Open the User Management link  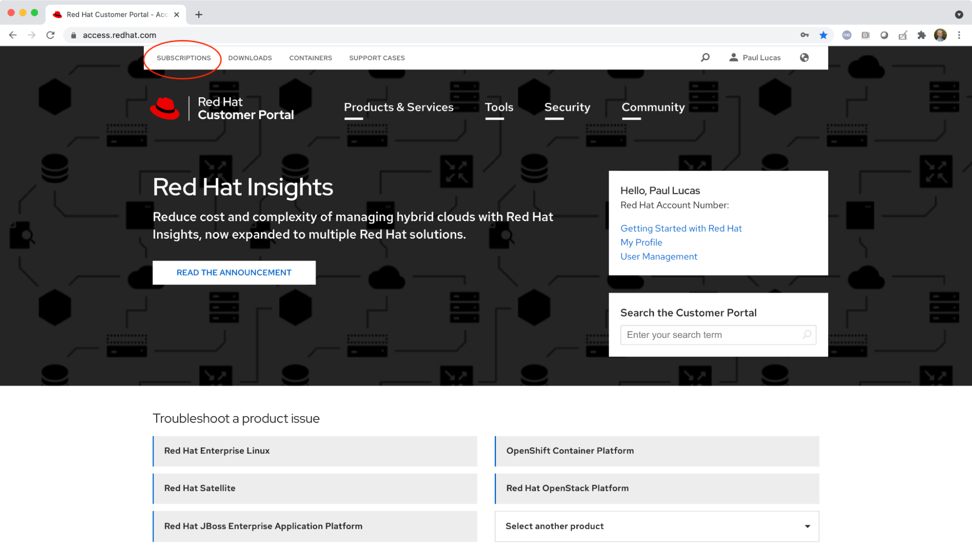pos(658,256)
